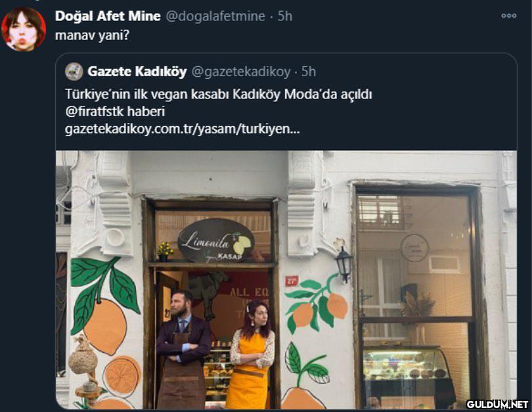
Task: Open the top tweet's 5h timestamp
Action: pos(285,16)
